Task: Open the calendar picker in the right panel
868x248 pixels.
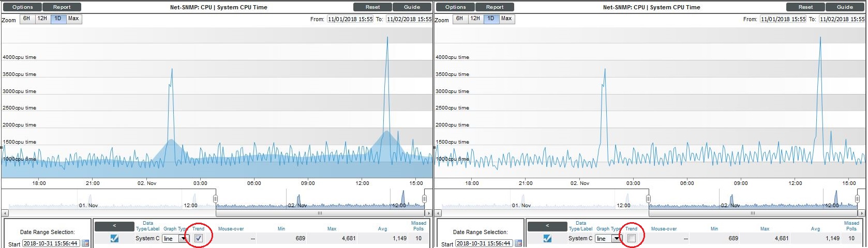Action: click(519, 243)
